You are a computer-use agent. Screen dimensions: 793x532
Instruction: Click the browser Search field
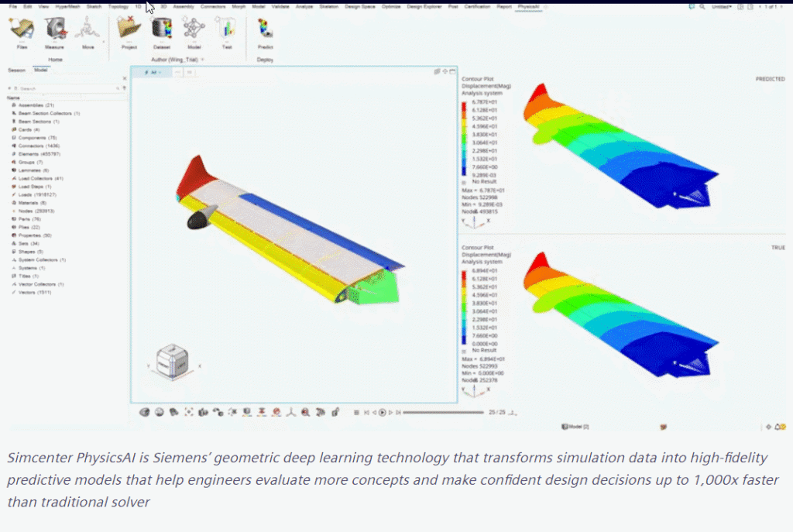click(67, 88)
